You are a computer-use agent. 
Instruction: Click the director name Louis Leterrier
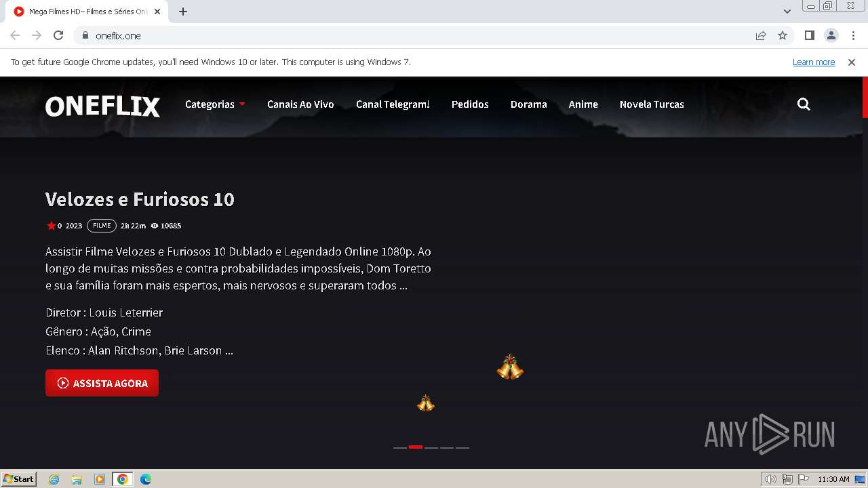pyautogui.click(x=126, y=312)
